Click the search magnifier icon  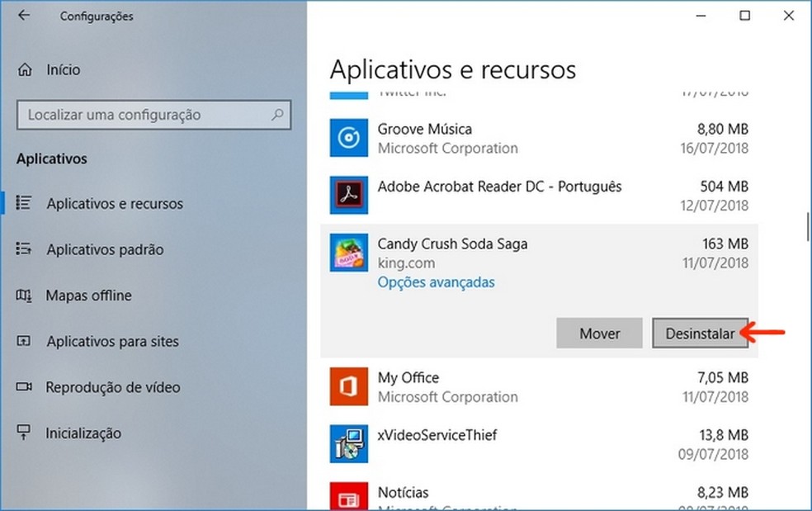278,115
